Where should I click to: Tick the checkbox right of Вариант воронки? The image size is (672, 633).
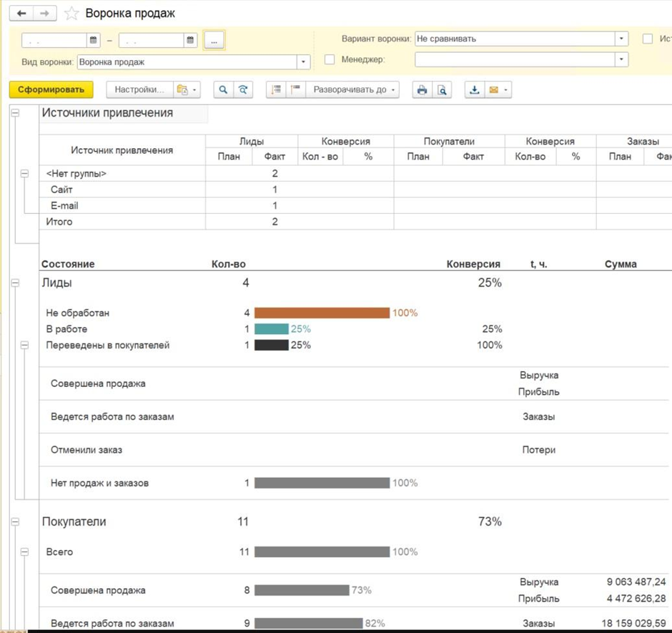tap(648, 39)
